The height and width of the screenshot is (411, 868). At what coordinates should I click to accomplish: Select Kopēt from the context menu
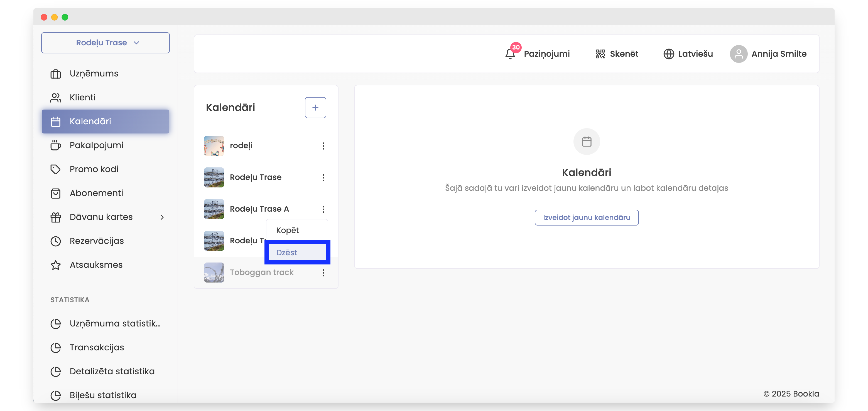tap(287, 230)
